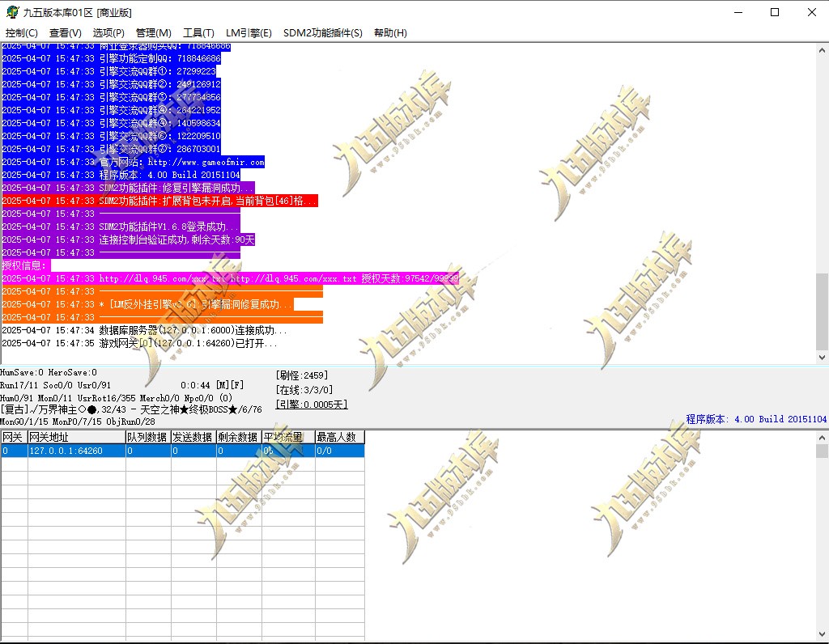This screenshot has width=829, height=644.
Task: Click the 网关地址 column header
Action: coord(76,437)
